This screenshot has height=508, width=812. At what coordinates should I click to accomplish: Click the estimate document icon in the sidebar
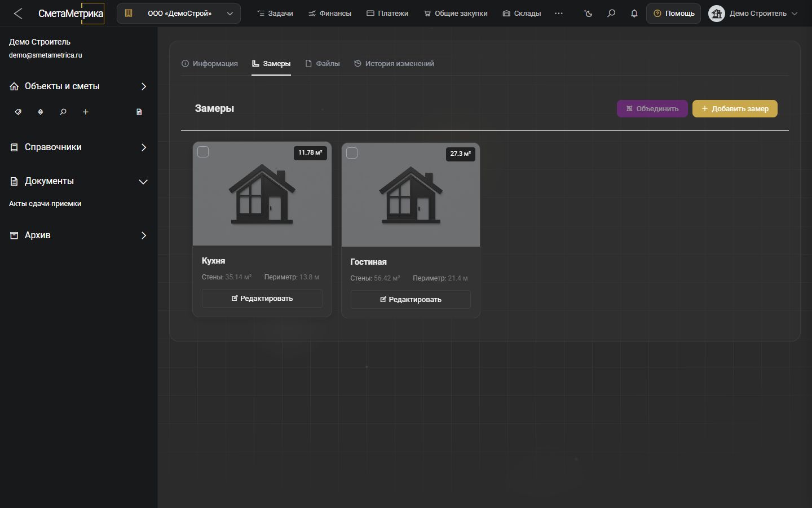click(139, 112)
